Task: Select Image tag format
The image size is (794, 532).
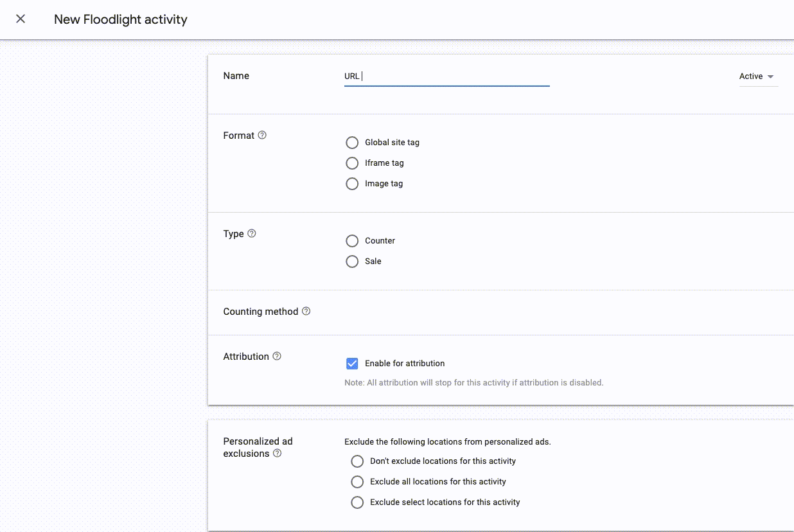Action: pos(352,184)
